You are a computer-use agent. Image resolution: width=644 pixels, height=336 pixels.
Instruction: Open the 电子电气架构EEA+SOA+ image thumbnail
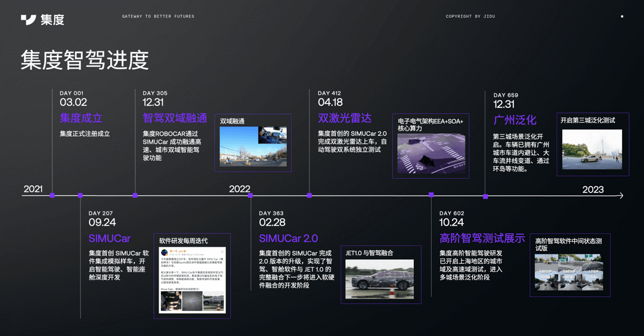431,154
